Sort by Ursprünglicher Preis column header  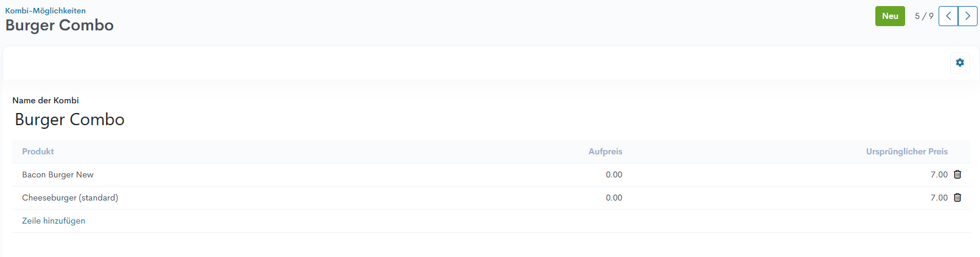pos(907,151)
